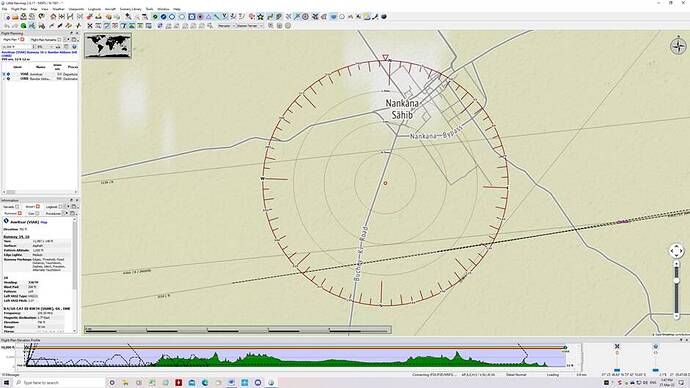This screenshot has width=690, height=388.
Task: Toggle the blue filled circle airports icon
Action: pyautogui.click(x=163, y=17)
